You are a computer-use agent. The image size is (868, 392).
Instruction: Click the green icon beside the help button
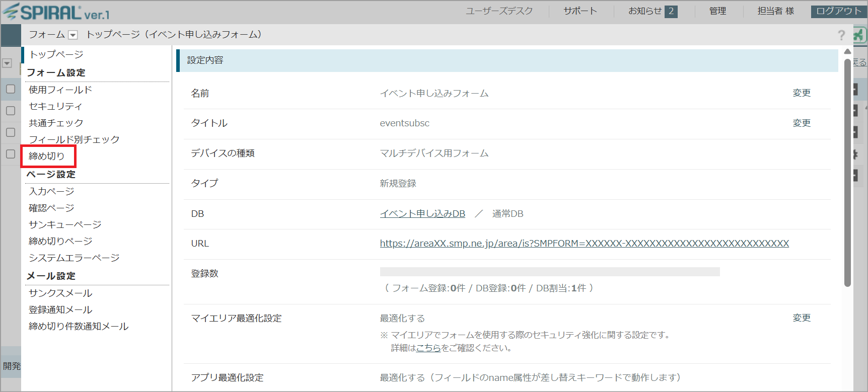click(858, 35)
